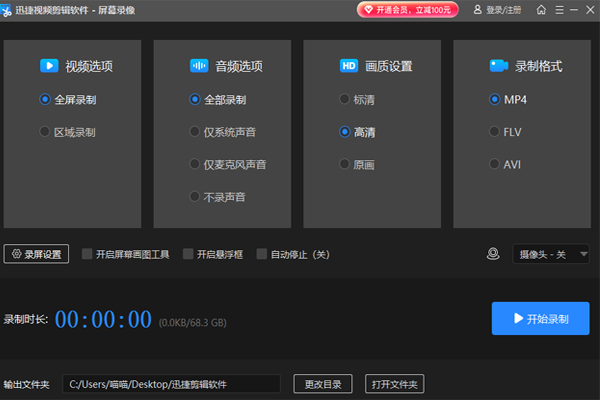Choose 标清 quality
The width and height of the screenshot is (600, 400).
point(357,100)
